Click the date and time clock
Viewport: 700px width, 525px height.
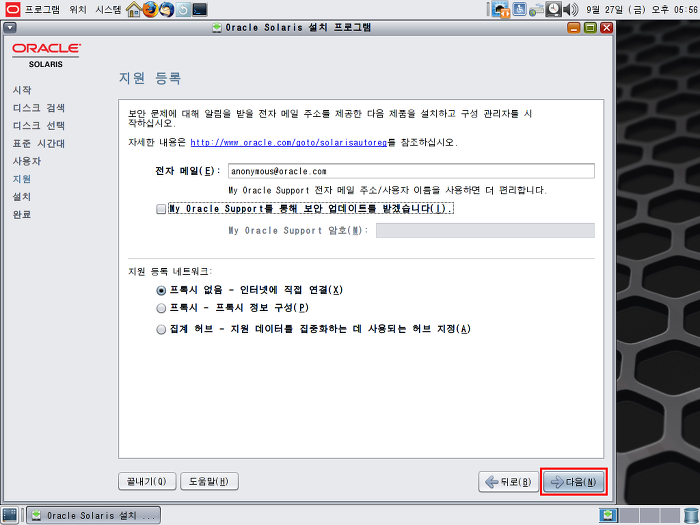click(x=642, y=9)
